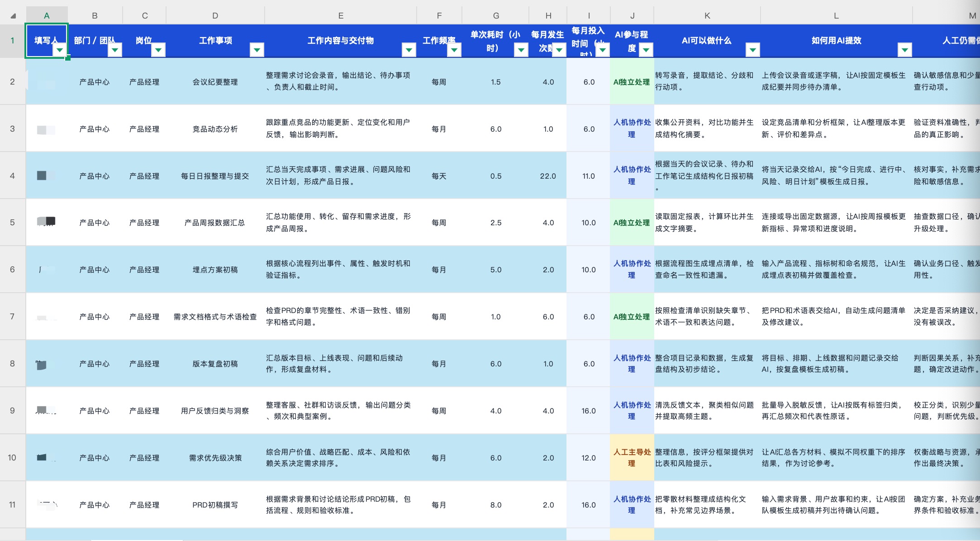This screenshot has height=541, width=980.
Task: Click the 如何用AI提效 header cell
Action: 836,41
